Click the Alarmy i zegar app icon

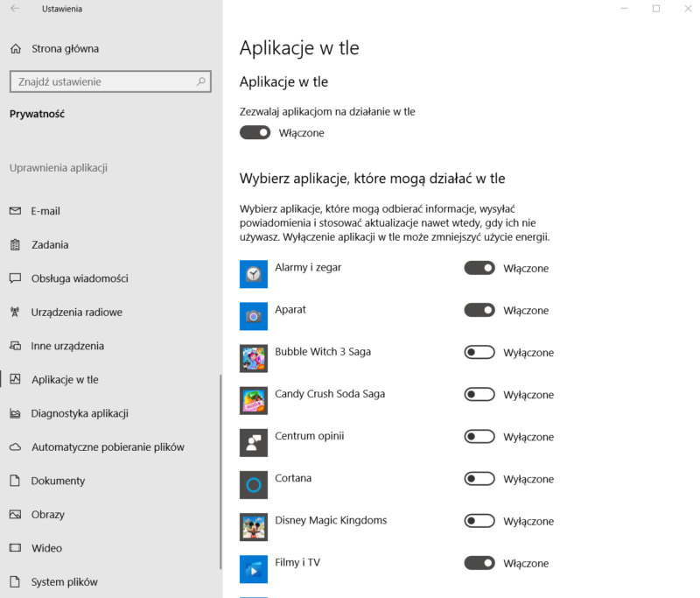(x=253, y=274)
